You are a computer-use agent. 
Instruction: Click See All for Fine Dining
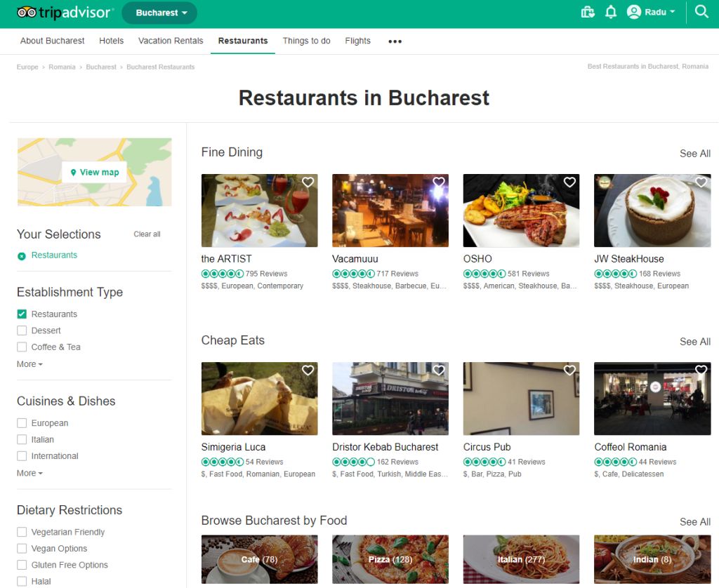coord(694,154)
